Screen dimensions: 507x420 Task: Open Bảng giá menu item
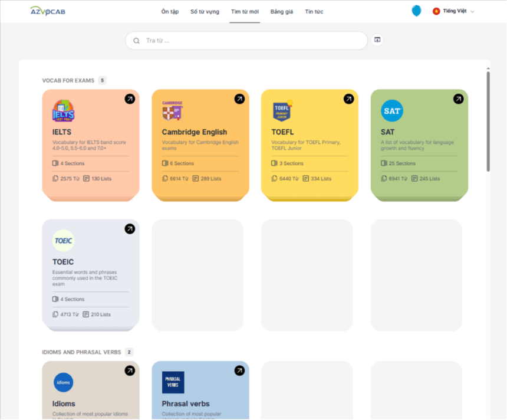[x=282, y=12]
